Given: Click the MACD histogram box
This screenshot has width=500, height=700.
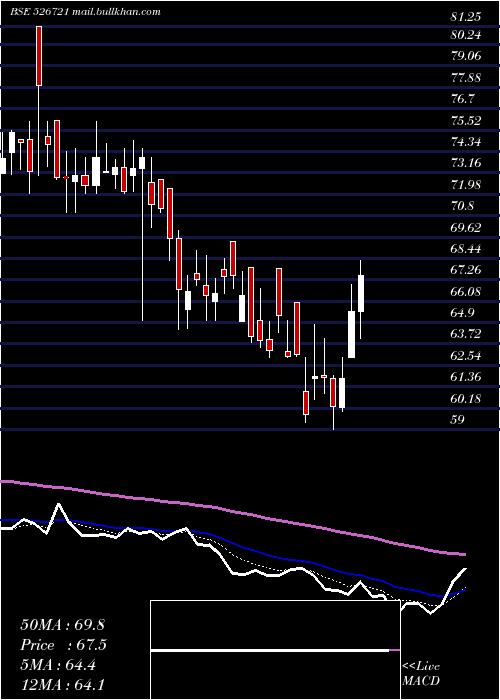Looking at the screenshot, I should coord(275,650).
